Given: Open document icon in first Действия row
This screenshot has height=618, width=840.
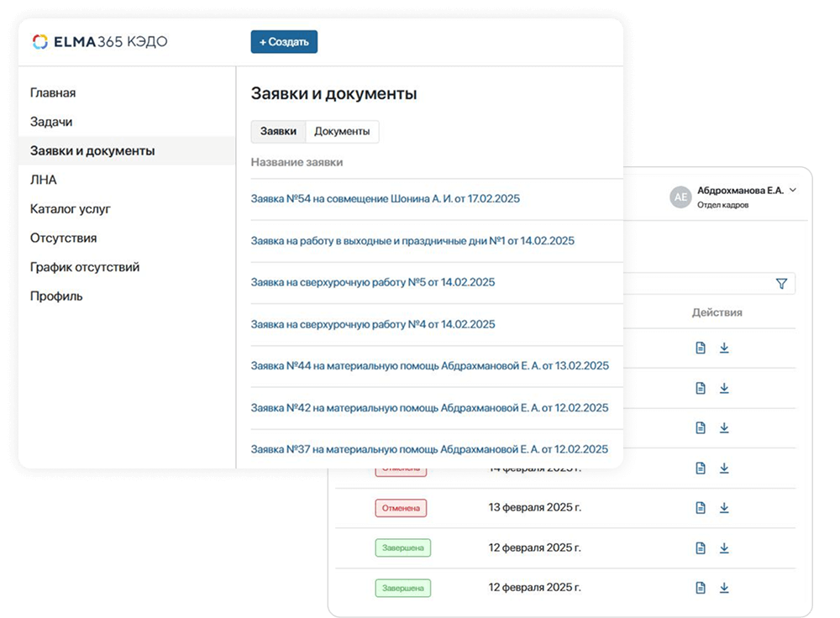Looking at the screenshot, I should [701, 348].
